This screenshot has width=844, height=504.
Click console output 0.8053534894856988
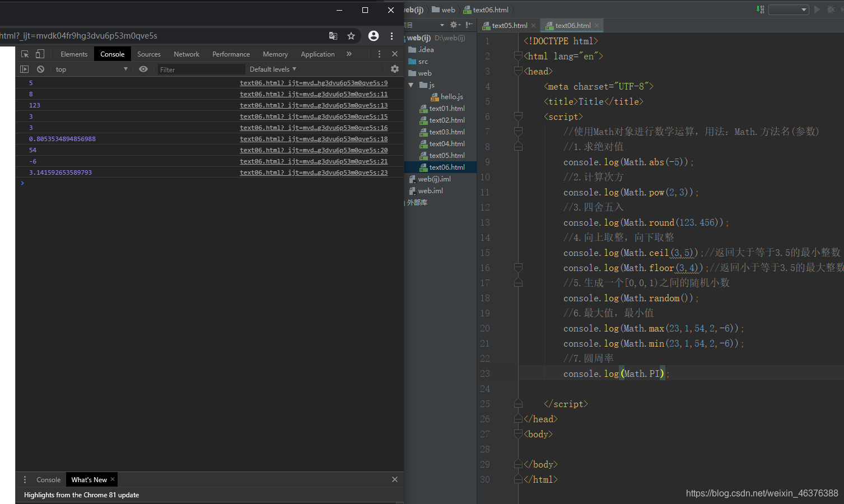pos(62,139)
